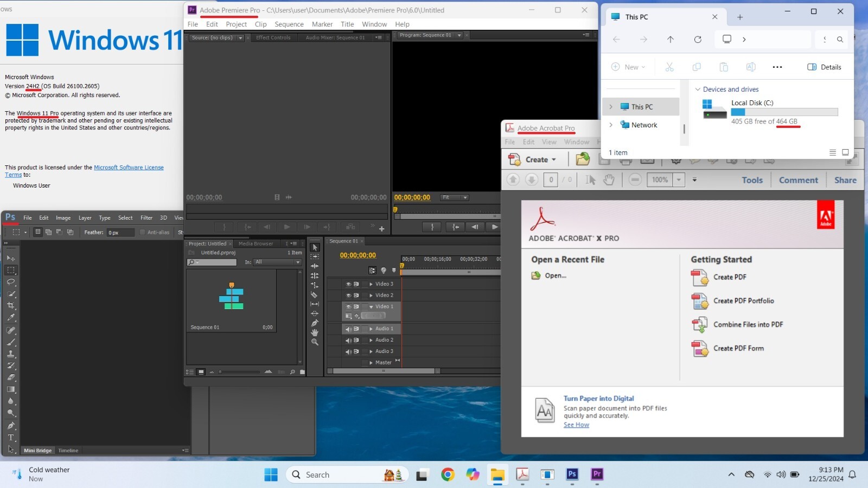
Task: Choose the Razor tool in Premiere tools panel
Action: [x=315, y=294]
